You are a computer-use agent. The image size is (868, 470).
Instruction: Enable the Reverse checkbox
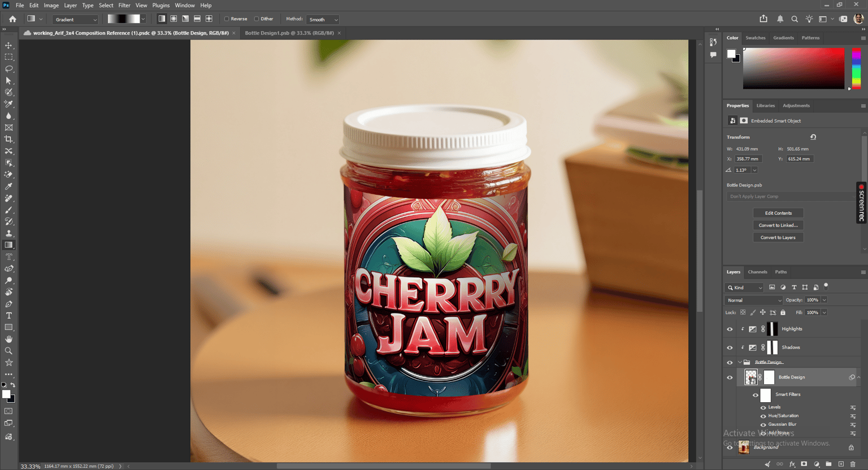227,19
